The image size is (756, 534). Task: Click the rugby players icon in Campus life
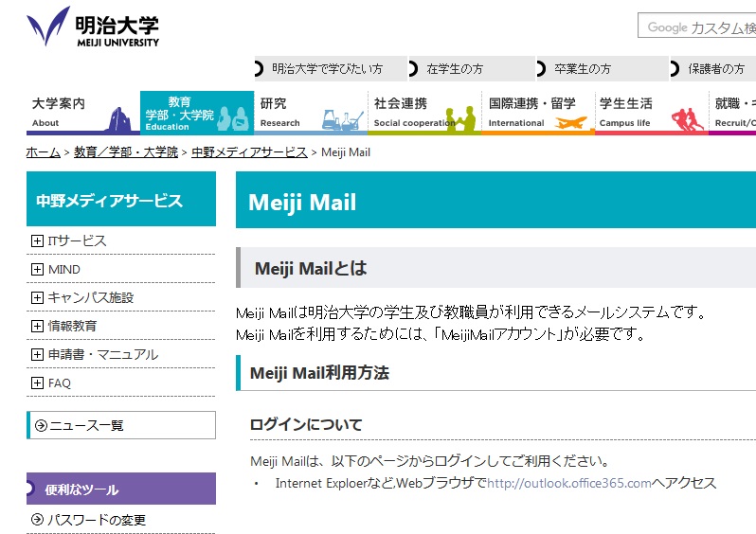pyautogui.click(x=688, y=119)
